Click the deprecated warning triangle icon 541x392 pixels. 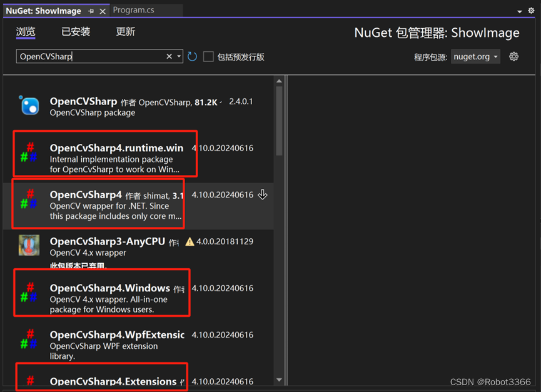pyautogui.click(x=190, y=242)
